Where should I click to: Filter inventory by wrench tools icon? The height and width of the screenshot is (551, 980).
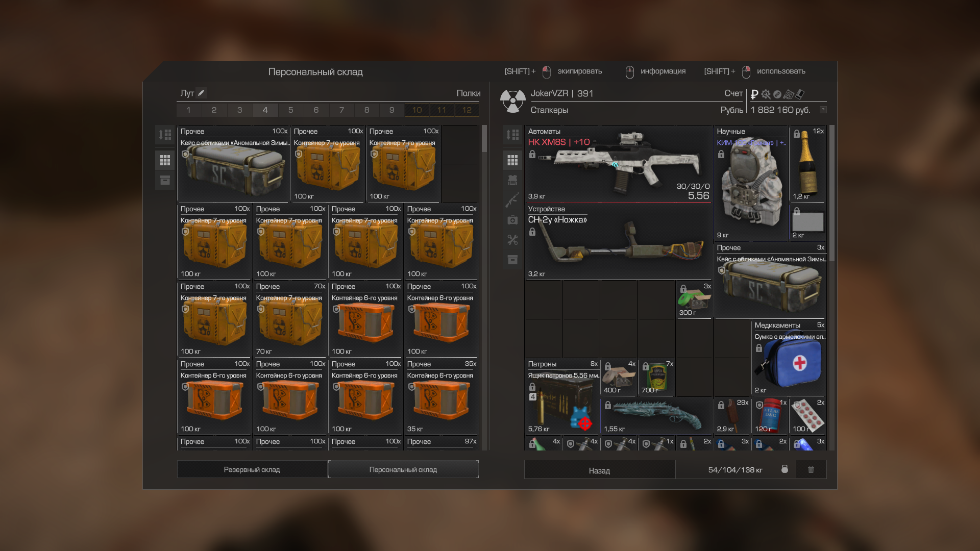coord(512,240)
